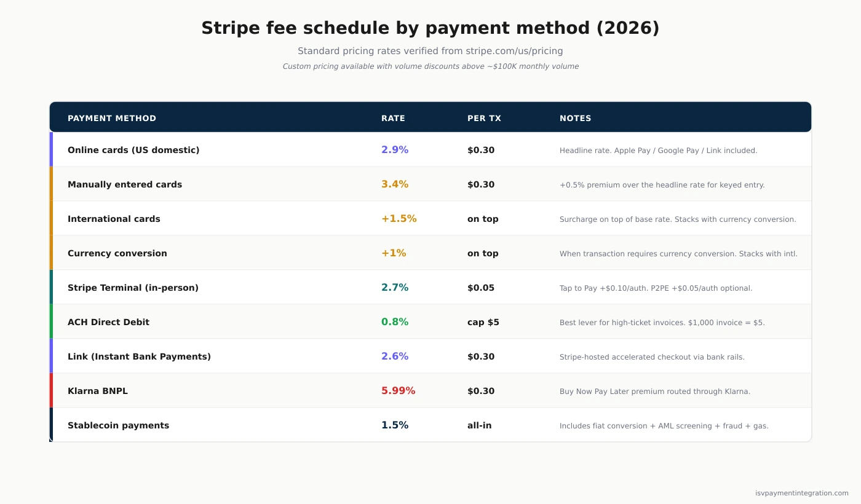
Task: Click the note 'When transaction requires currency conversion'
Action: [648, 254]
